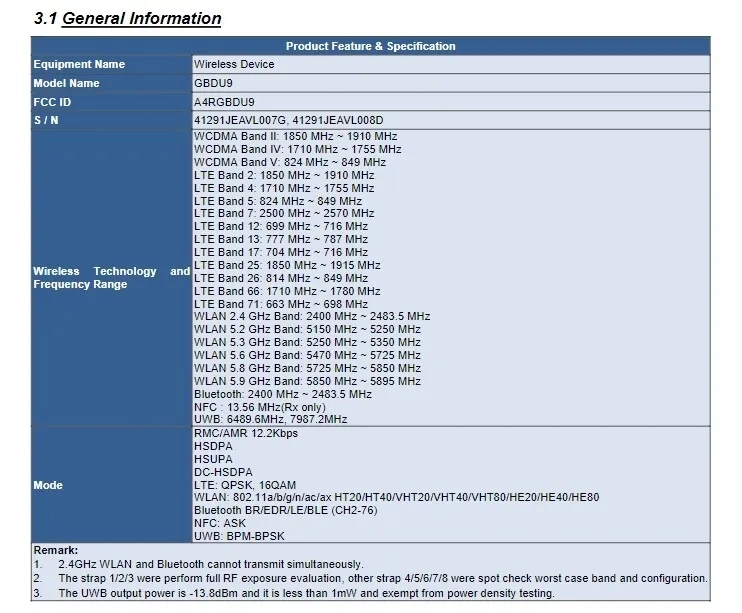Click the FCC ID value A4RGBDU9
The width and height of the screenshot is (742, 613).
pyautogui.click(x=224, y=102)
